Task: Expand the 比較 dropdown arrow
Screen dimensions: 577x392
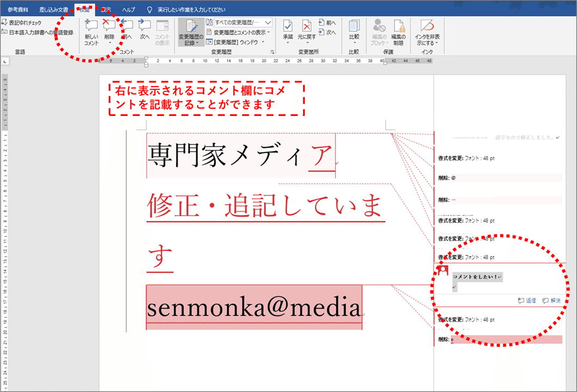Action: click(354, 43)
